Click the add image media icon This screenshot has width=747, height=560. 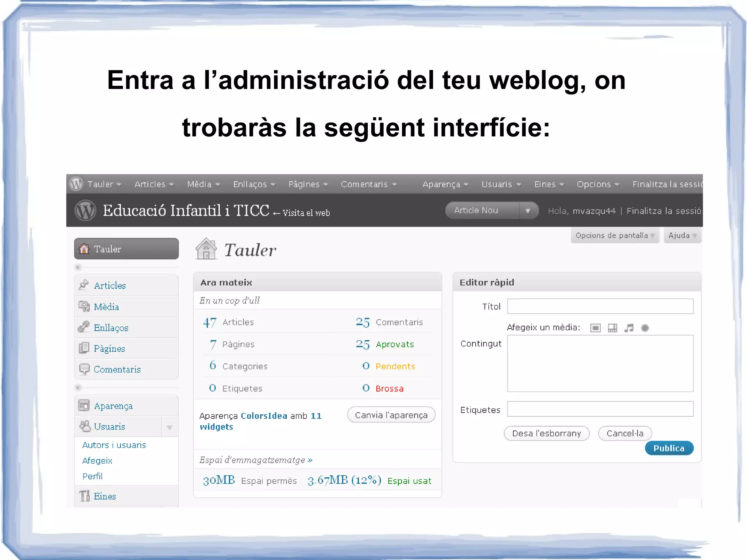tap(595, 328)
